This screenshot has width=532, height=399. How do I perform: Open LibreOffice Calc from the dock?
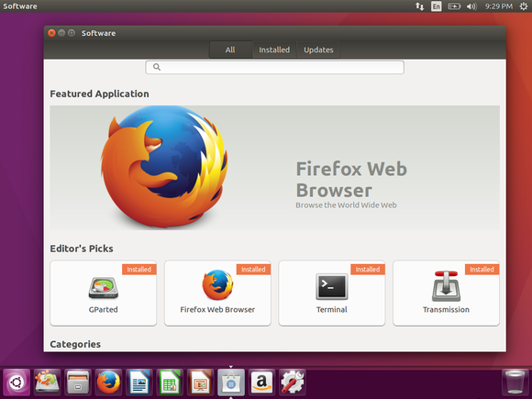[170, 382]
